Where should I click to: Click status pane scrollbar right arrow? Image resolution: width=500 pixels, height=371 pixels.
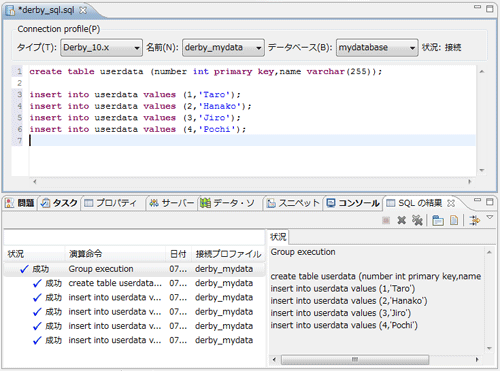coord(477,360)
